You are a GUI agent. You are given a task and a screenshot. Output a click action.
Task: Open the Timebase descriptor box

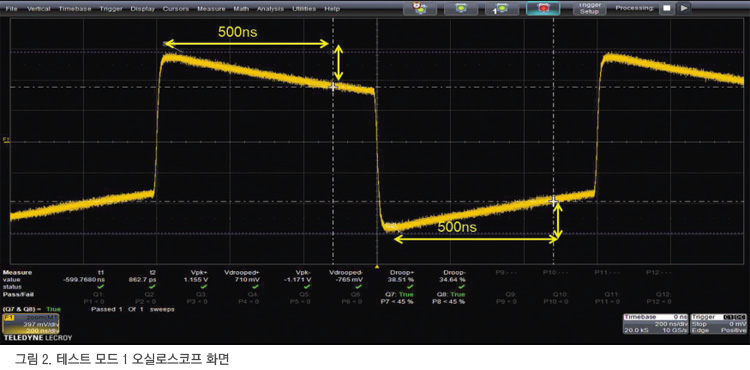click(655, 324)
